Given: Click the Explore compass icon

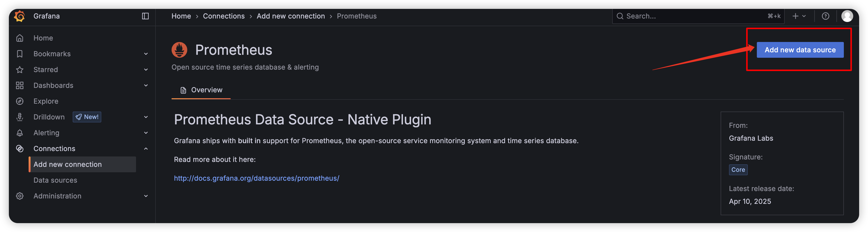Looking at the screenshot, I should tap(20, 101).
